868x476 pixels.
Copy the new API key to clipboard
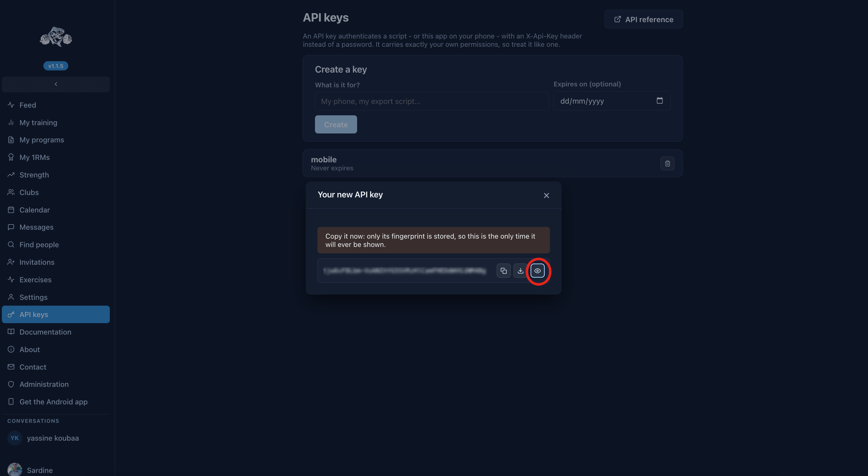(504, 271)
